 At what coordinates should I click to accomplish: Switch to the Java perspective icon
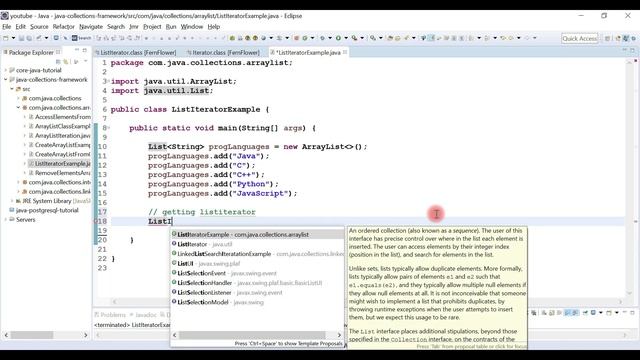click(x=626, y=38)
